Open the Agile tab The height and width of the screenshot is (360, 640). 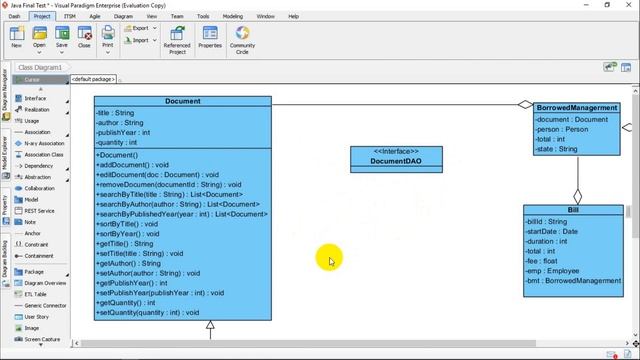pos(95,16)
